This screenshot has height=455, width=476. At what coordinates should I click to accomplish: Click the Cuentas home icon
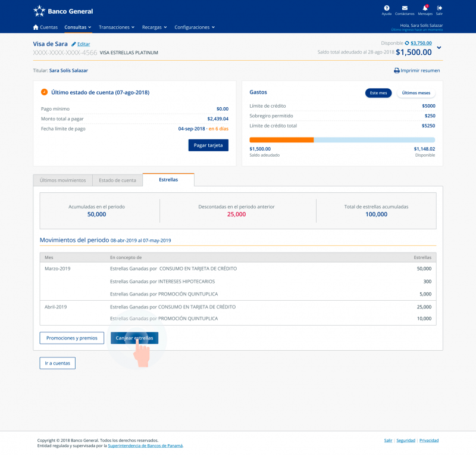pos(36,27)
